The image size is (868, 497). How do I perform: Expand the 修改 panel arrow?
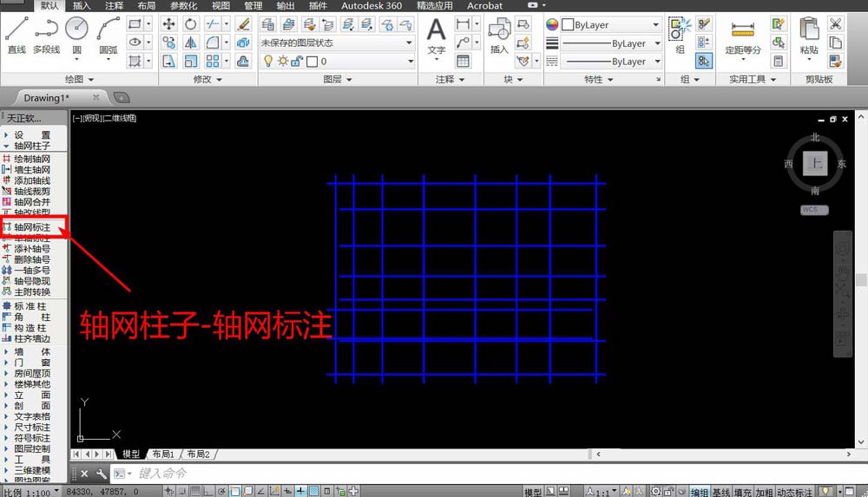pyautogui.click(x=220, y=80)
